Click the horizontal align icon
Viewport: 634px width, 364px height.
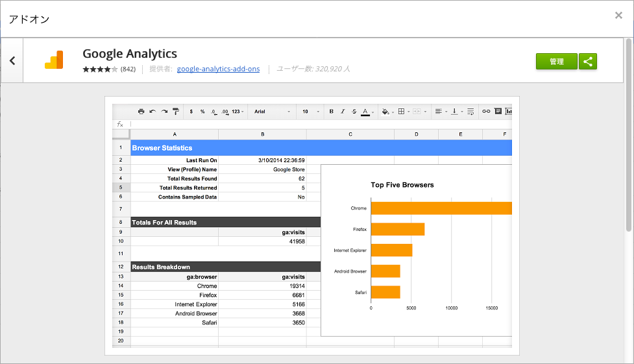pos(438,111)
